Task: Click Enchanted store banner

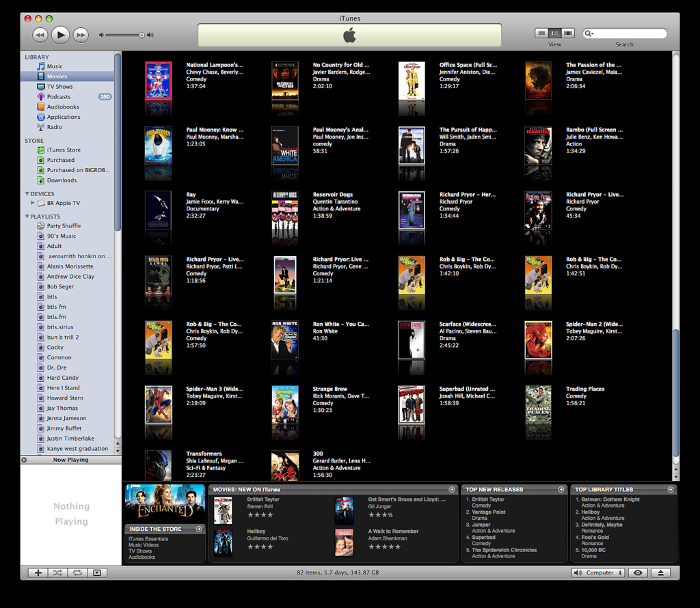Action: (165, 503)
